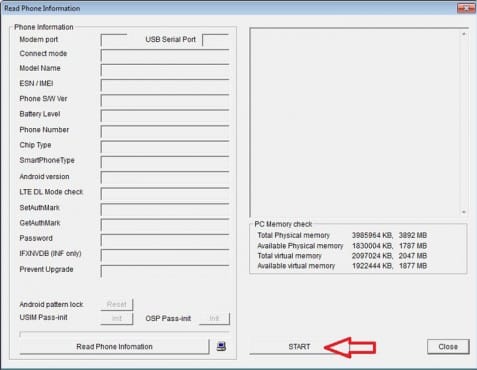Click the Read Phone Information button

coord(114,347)
